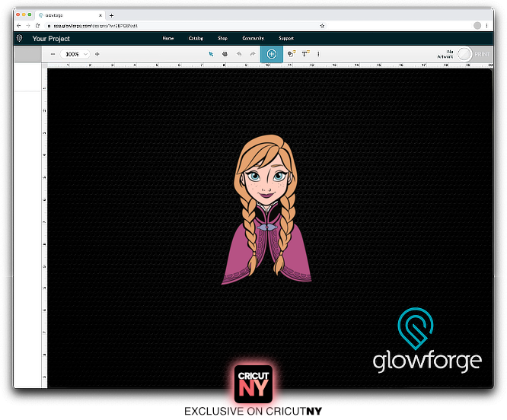This screenshot has height=420, width=507.
Task: Open the Home menu item
Action: point(167,38)
